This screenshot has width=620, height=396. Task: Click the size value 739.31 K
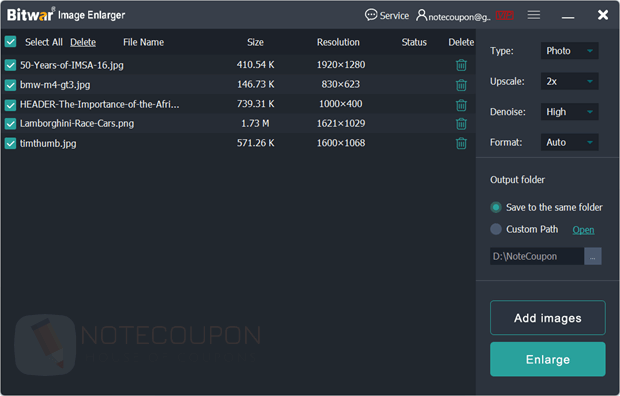click(255, 104)
